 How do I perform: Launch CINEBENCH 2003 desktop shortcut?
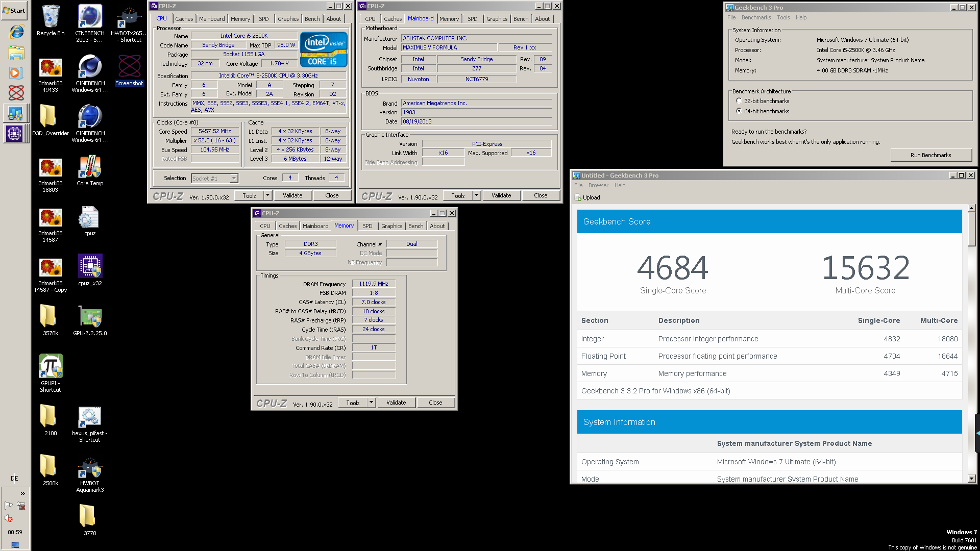90,23
